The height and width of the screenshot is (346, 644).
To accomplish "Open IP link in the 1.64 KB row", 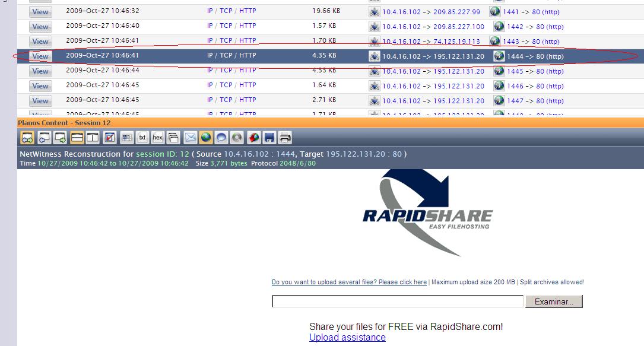I will point(210,85).
